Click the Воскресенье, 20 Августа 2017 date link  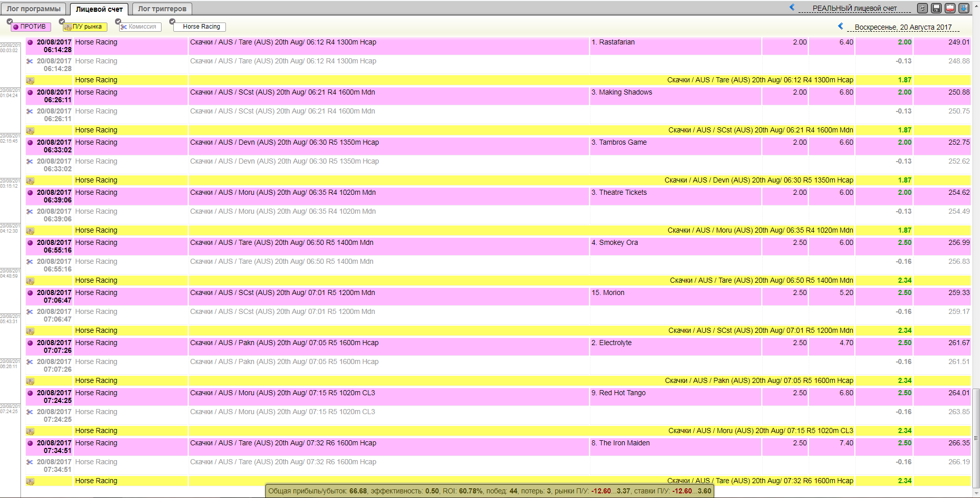(x=903, y=27)
